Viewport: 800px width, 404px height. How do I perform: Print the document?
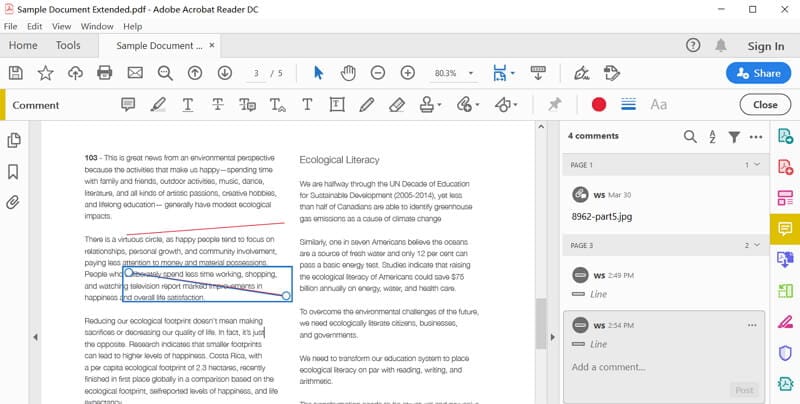pos(105,73)
